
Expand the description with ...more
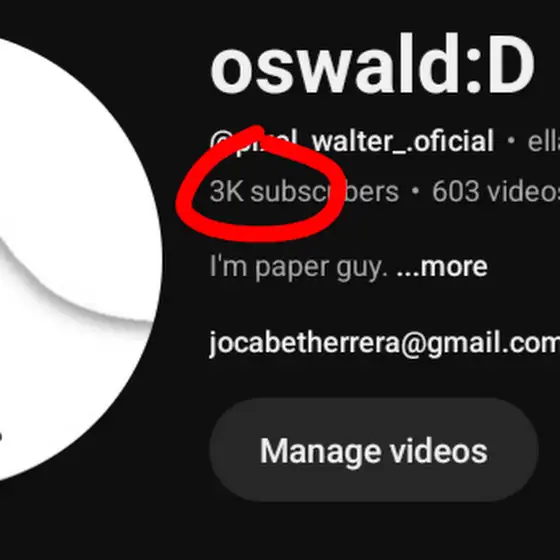coord(442,266)
